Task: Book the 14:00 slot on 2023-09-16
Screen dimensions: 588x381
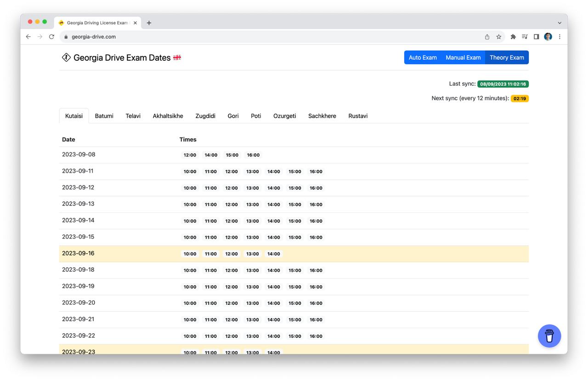Action: tap(274, 253)
